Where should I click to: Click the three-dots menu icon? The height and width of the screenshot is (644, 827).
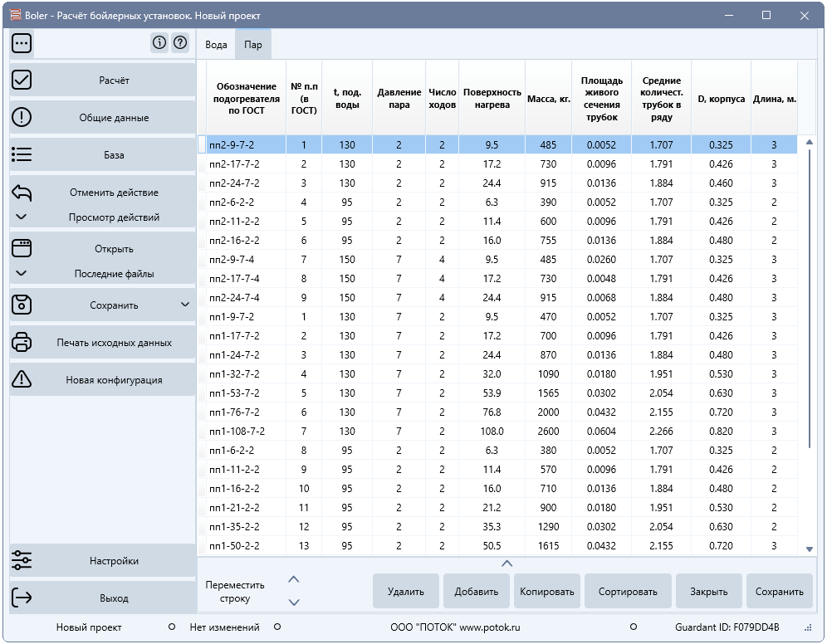click(x=22, y=43)
